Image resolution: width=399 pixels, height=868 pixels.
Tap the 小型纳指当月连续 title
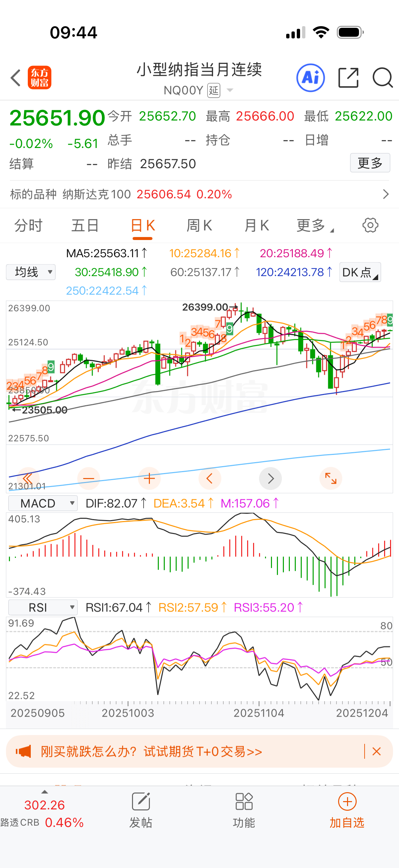pyautogui.click(x=199, y=70)
